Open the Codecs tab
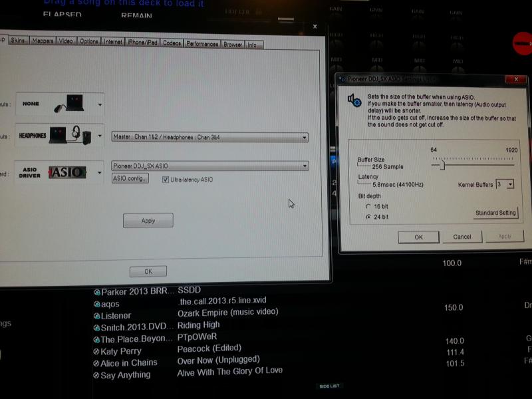 pos(172,43)
